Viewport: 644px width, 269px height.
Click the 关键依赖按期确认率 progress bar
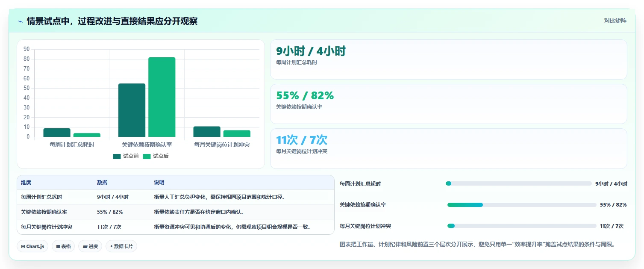pyautogui.click(x=522, y=205)
